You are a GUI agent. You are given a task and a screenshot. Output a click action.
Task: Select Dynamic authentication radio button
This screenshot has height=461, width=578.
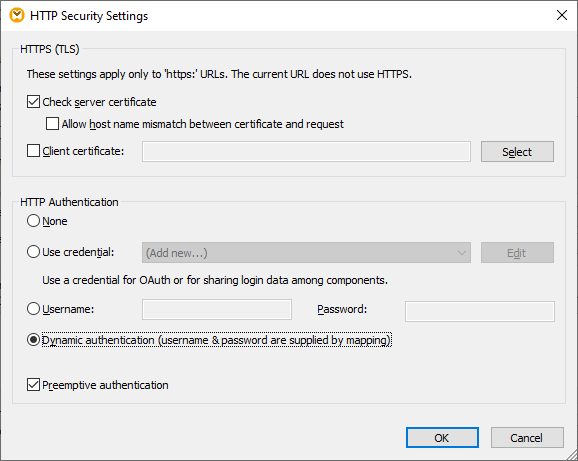pos(34,340)
